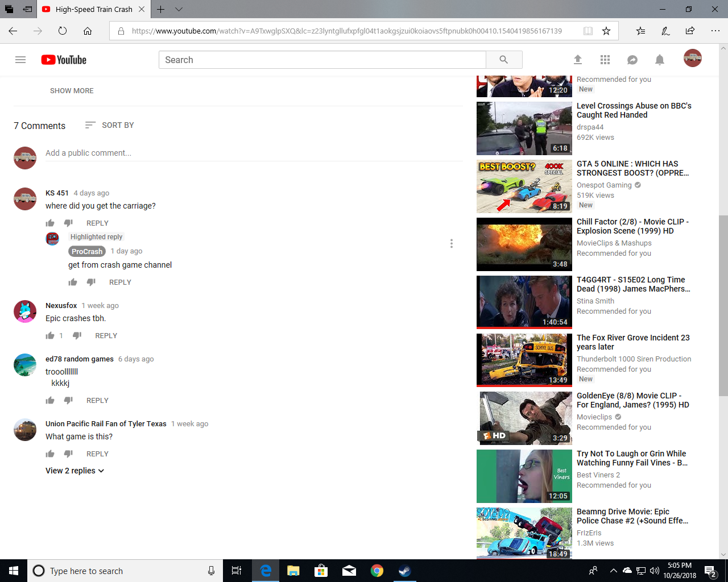Viewport: 728px width, 582px height.
Task: Open the notifications bell
Action: tap(660, 60)
